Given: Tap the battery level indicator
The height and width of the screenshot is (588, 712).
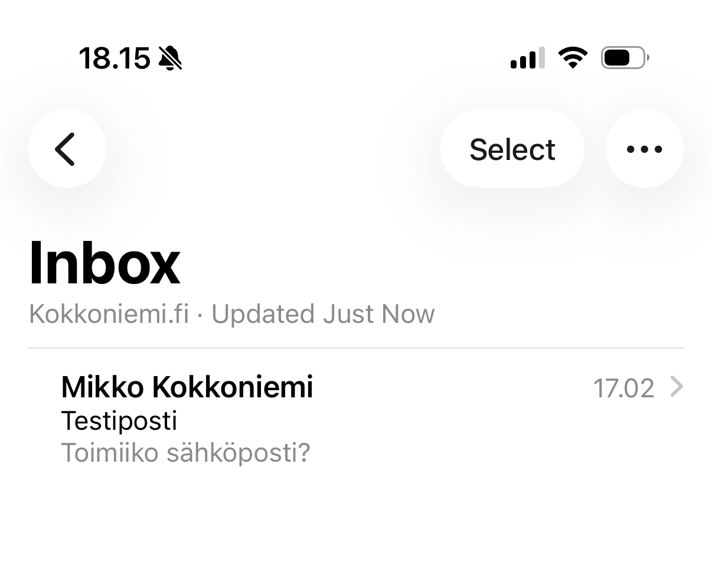Looking at the screenshot, I should pyautogui.click(x=625, y=58).
